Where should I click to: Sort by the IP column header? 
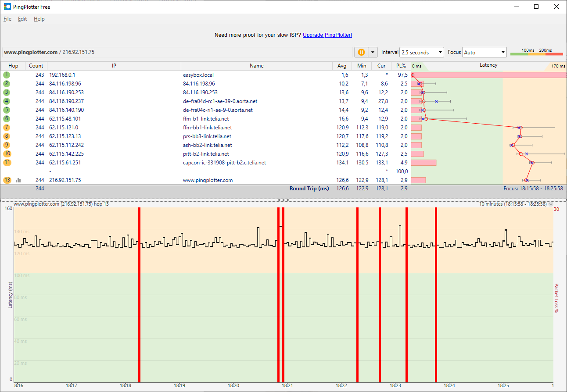click(x=114, y=66)
